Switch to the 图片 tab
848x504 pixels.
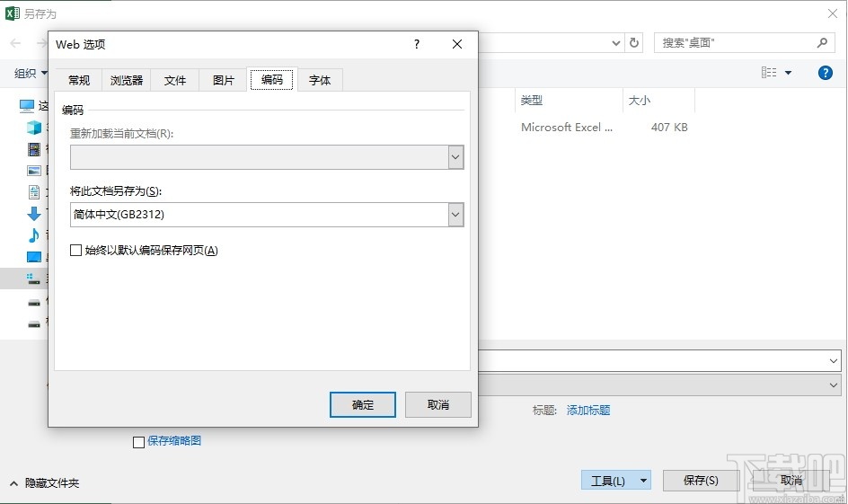coord(224,81)
